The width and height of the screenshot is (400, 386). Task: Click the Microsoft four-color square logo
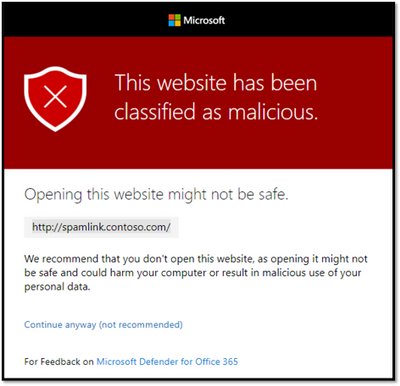click(174, 20)
